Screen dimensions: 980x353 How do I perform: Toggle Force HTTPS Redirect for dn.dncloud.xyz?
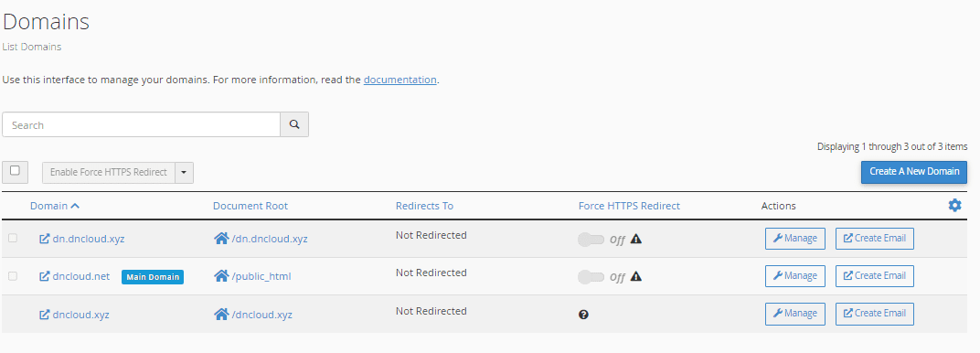tap(591, 240)
